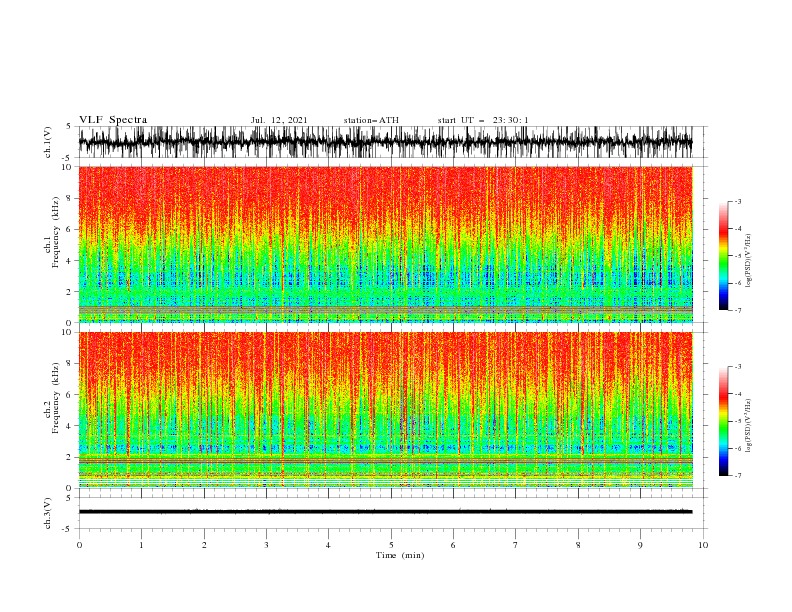This screenshot has height=612, width=792.
Task: Click the time axis tick '5'
Action: tap(391, 545)
